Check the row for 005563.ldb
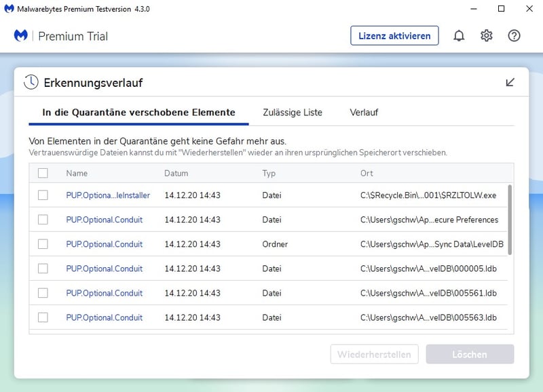The width and height of the screenshot is (543, 392). [x=43, y=317]
